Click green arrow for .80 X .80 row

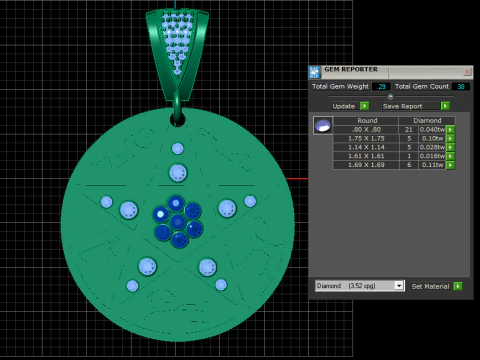[450, 129]
